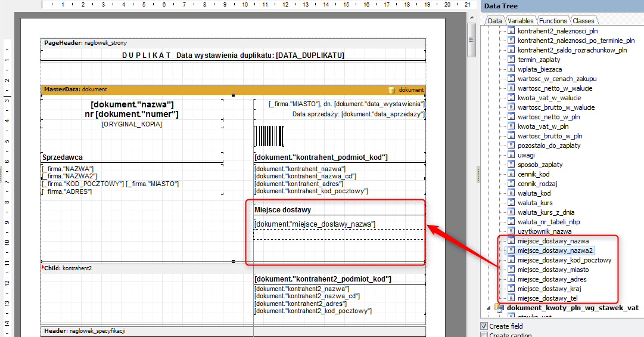Click the field icon beside miejsce_dostawy_tel
This screenshot has width=644, height=337.
pos(511,298)
